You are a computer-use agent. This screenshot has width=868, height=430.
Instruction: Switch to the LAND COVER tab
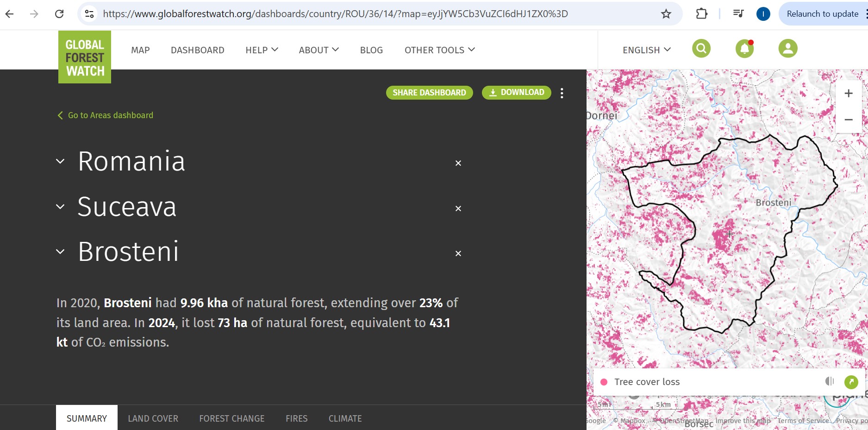tap(153, 418)
